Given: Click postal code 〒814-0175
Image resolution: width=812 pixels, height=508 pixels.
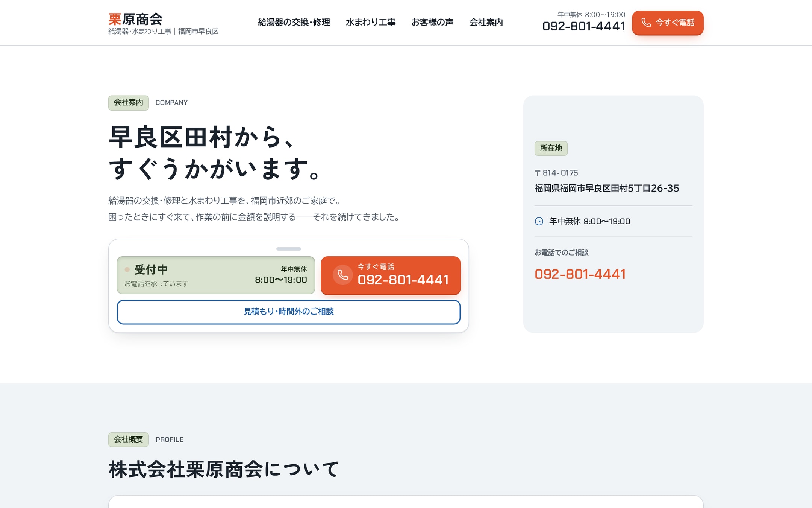Looking at the screenshot, I should [556, 173].
